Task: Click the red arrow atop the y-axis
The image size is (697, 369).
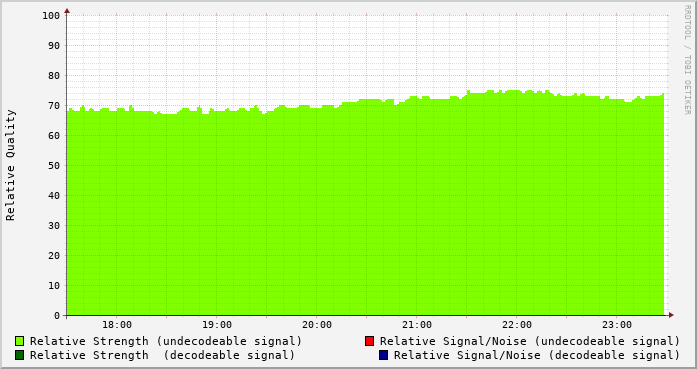Action: pos(67,11)
